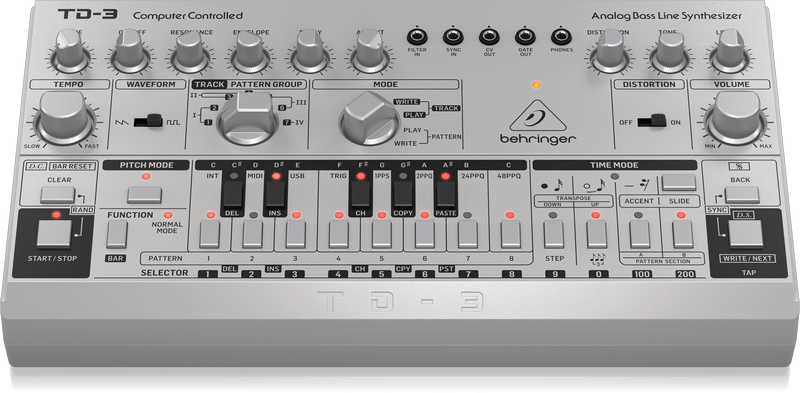
Task: Click the TEMPO knob
Action: [65, 117]
